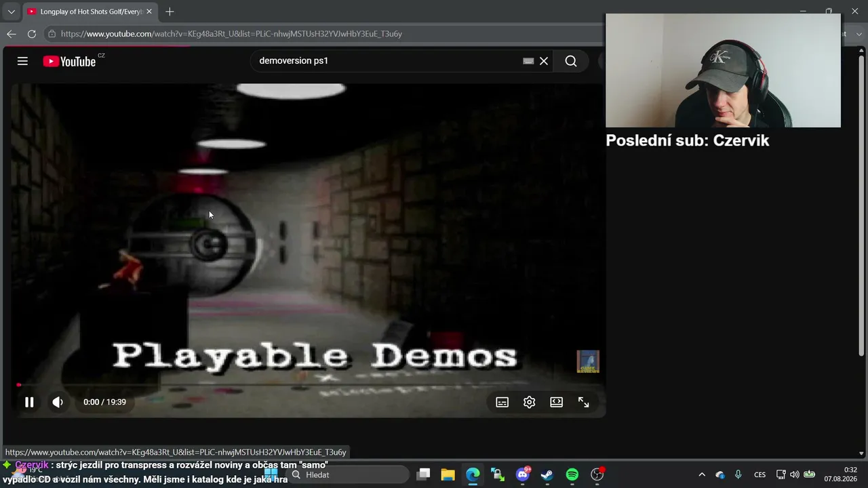This screenshot has width=868, height=488.
Task: Open the OneDrive tray icon
Action: 720,474
